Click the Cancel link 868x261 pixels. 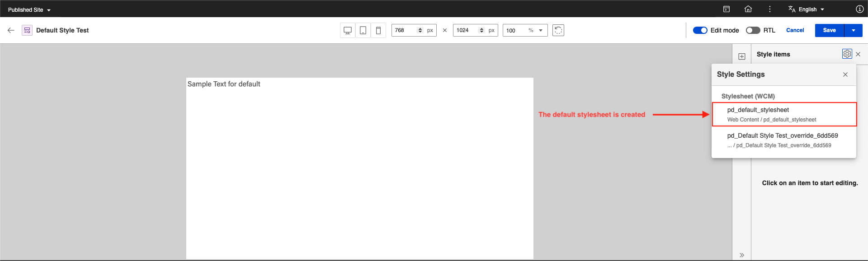795,30
